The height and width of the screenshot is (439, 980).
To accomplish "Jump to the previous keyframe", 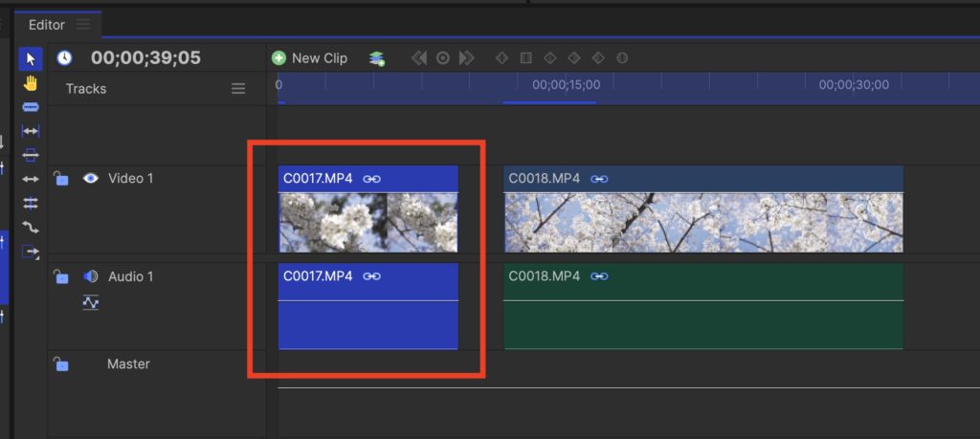I will (x=419, y=58).
